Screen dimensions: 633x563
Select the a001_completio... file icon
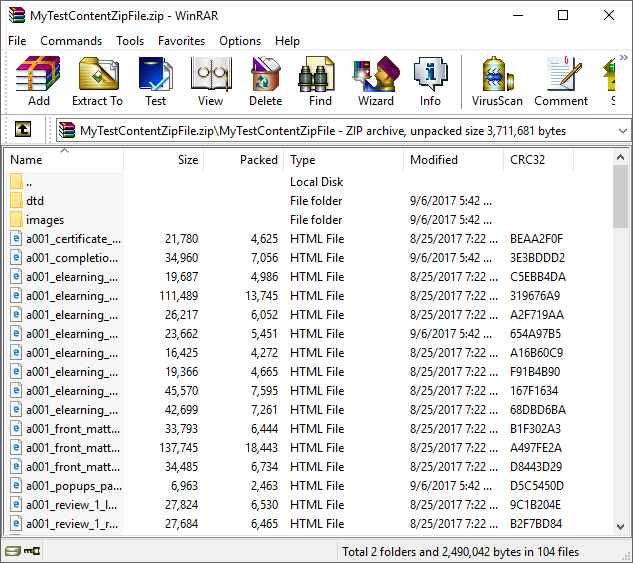tap(16, 257)
